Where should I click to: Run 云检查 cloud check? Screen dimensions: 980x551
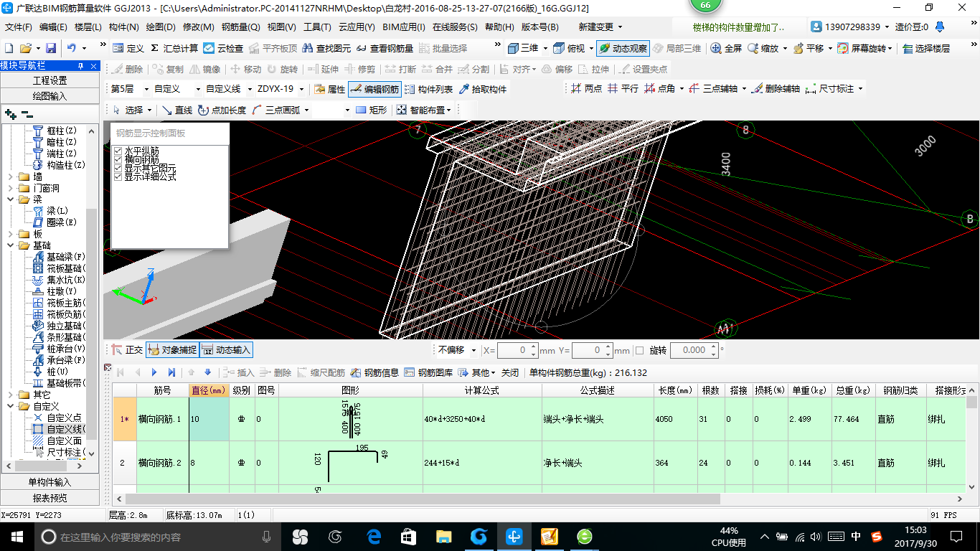pyautogui.click(x=223, y=49)
